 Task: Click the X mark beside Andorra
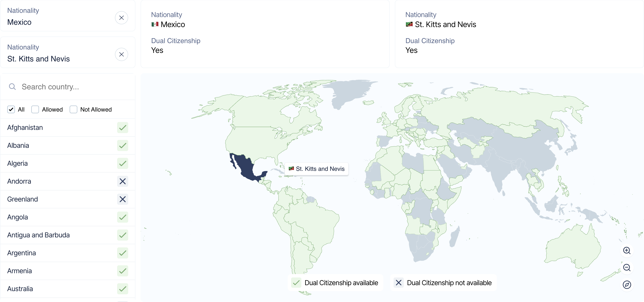(122, 181)
